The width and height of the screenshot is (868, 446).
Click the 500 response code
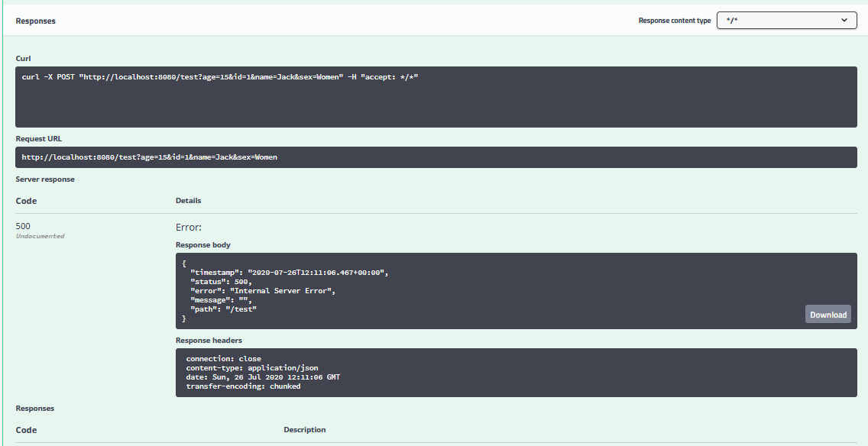tap(23, 226)
